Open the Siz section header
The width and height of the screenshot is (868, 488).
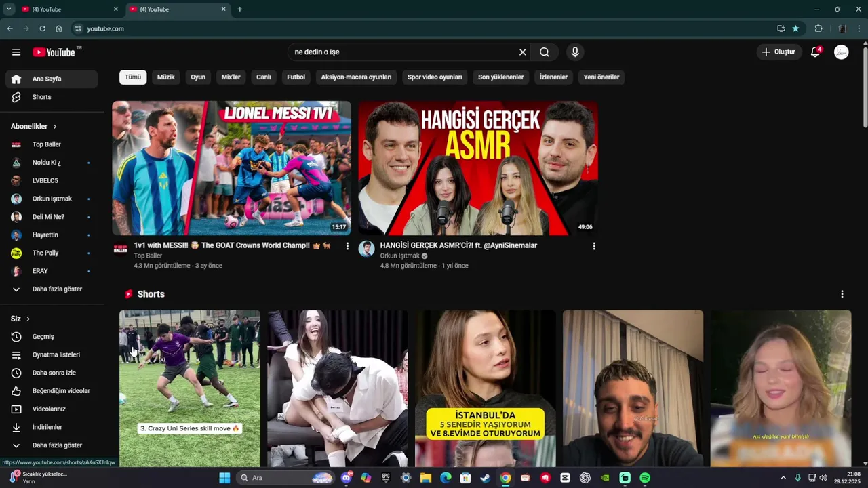[20, 319]
